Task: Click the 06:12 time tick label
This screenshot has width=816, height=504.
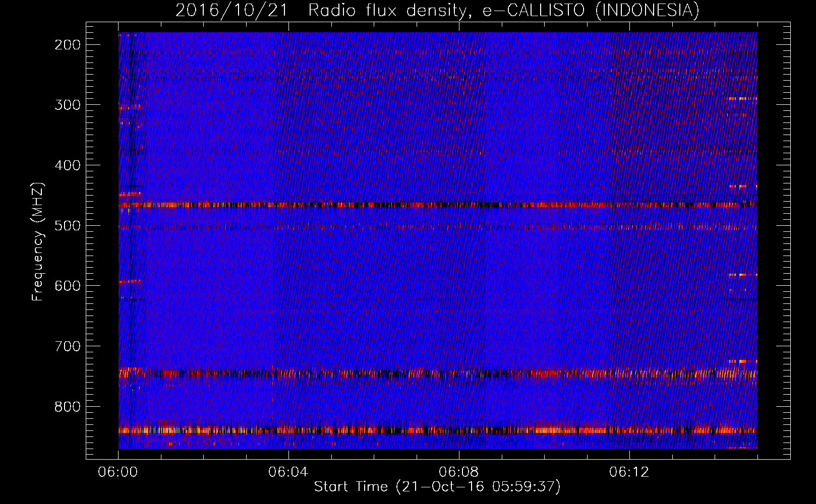Action: click(629, 472)
